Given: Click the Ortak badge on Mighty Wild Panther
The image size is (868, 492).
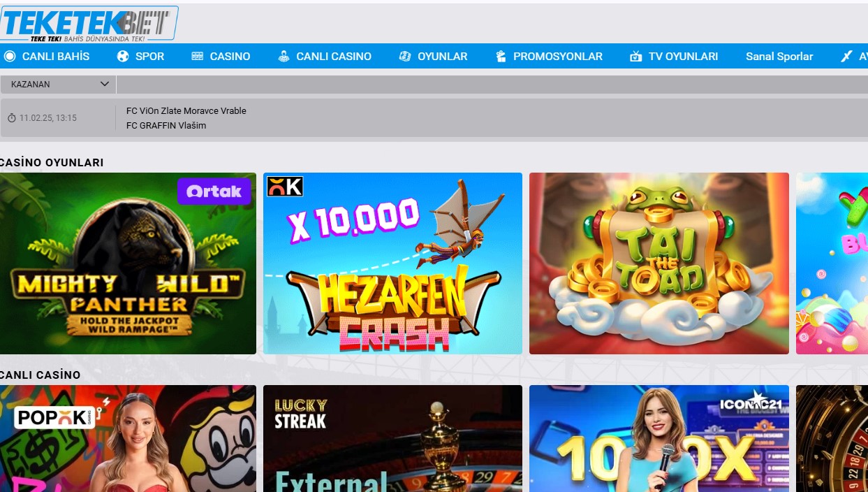Looking at the screenshot, I should pyautogui.click(x=214, y=191).
